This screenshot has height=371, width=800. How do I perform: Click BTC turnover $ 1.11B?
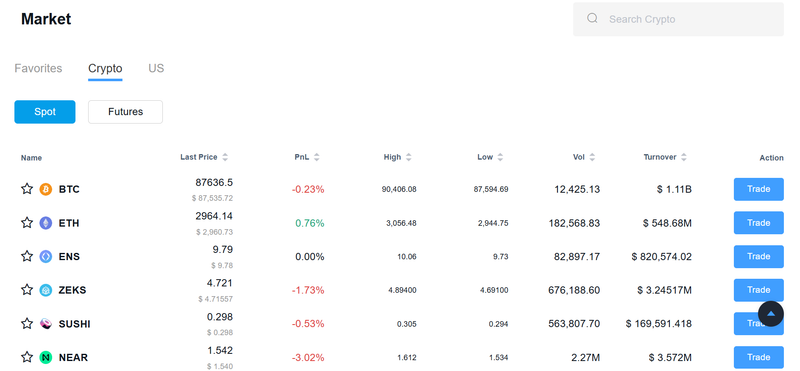[x=674, y=189]
